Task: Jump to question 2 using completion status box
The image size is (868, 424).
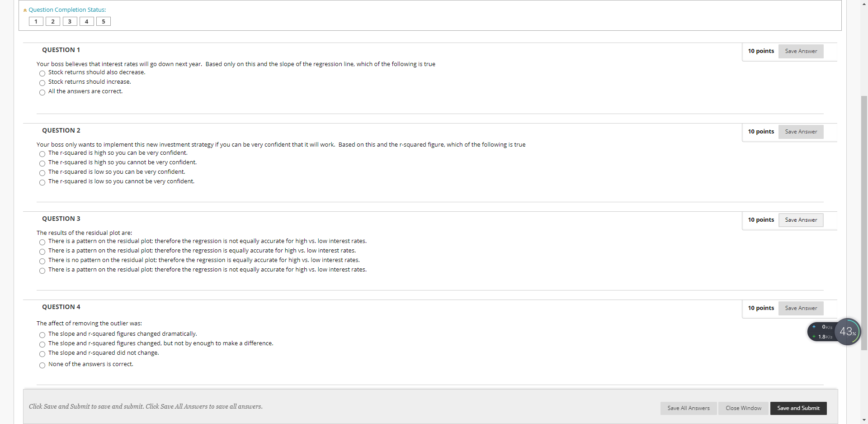Action: (x=52, y=21)
